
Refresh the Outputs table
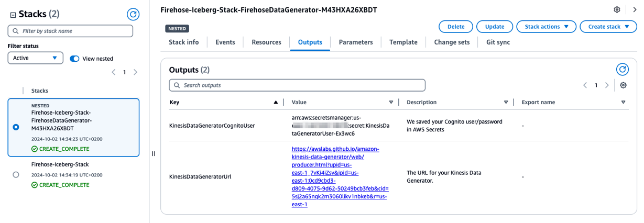[622, 69]
